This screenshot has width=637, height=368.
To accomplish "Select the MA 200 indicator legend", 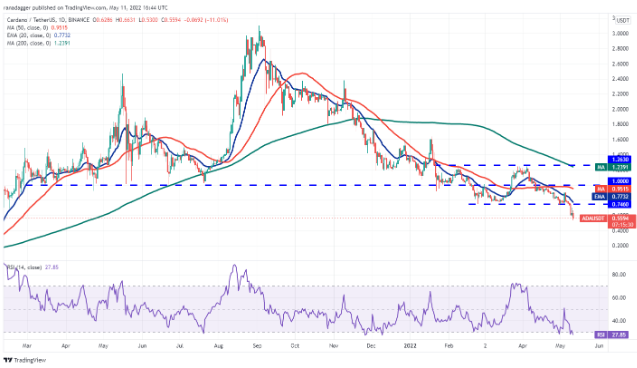I will coord(38,43).
